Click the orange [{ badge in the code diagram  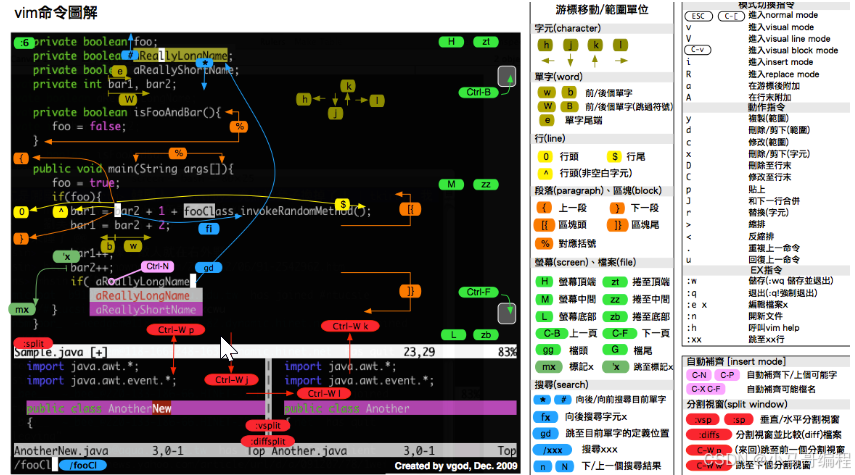tap(410, 209)
